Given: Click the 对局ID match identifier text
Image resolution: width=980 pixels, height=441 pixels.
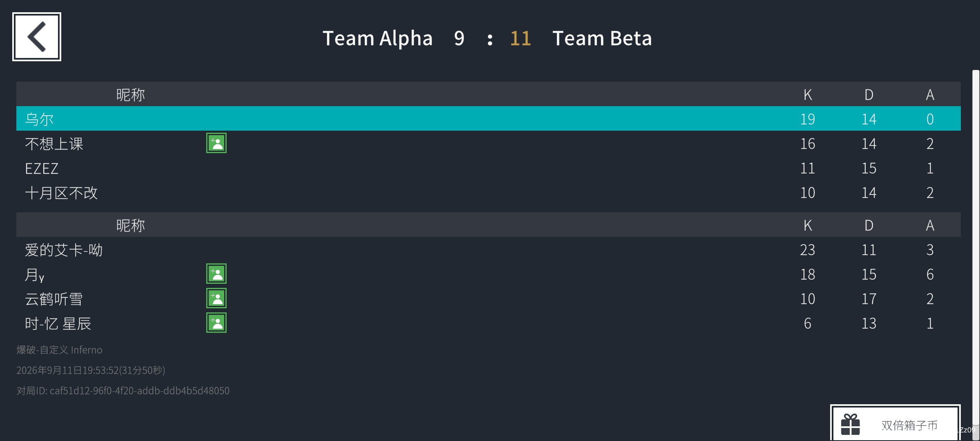Looking at the screenshot, I should point(123,391).
